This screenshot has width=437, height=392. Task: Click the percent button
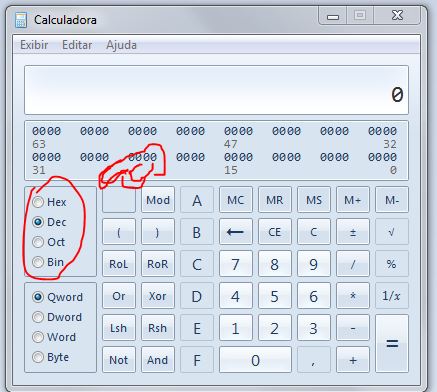392,264
